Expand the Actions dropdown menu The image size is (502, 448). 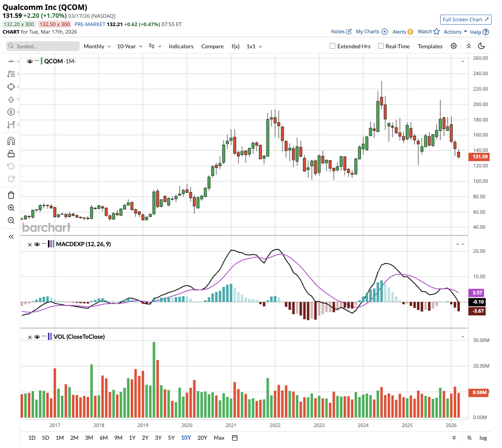point(455,32)
